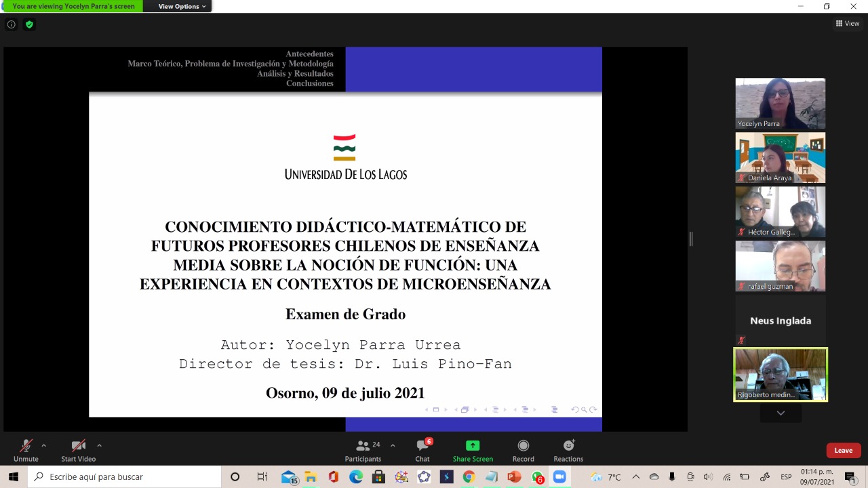Open the View layout menu

pyautogui.click(x=848, y=24)
